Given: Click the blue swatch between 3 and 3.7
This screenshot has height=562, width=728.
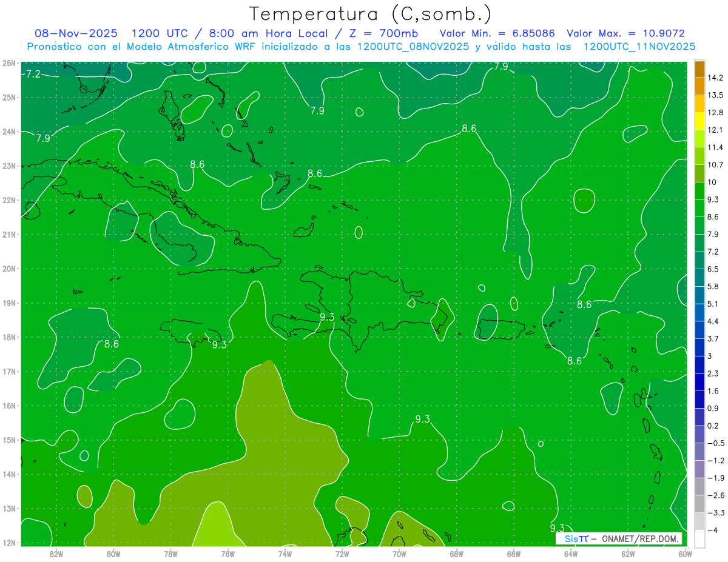Looking at the screenshot, I should [x=699, y=347].
